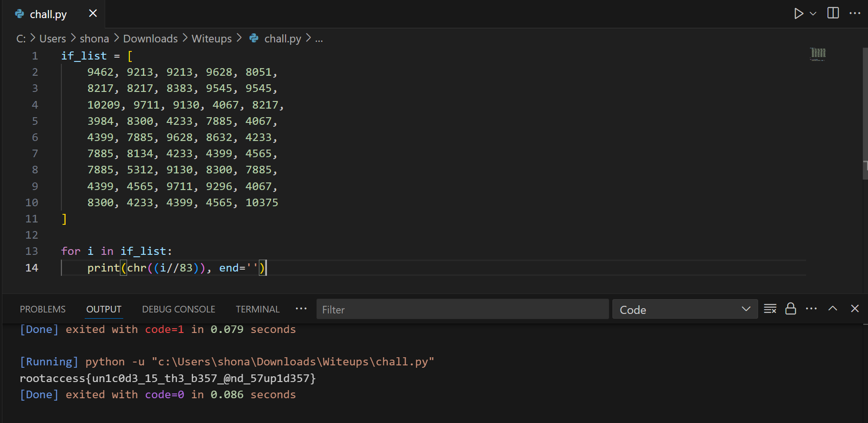
Task: Close the bottom panel
Action: 855,308
